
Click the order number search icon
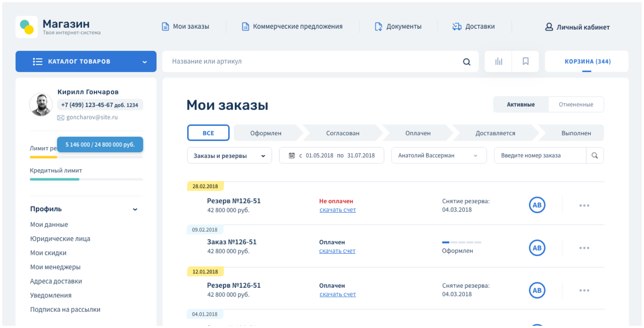[x=594, y=155]
